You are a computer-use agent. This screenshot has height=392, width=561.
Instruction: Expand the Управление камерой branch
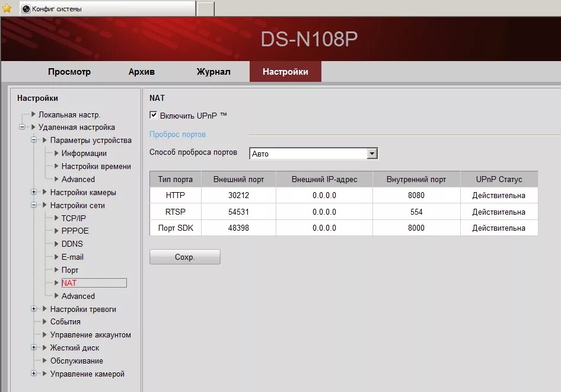tap(34, 374)
